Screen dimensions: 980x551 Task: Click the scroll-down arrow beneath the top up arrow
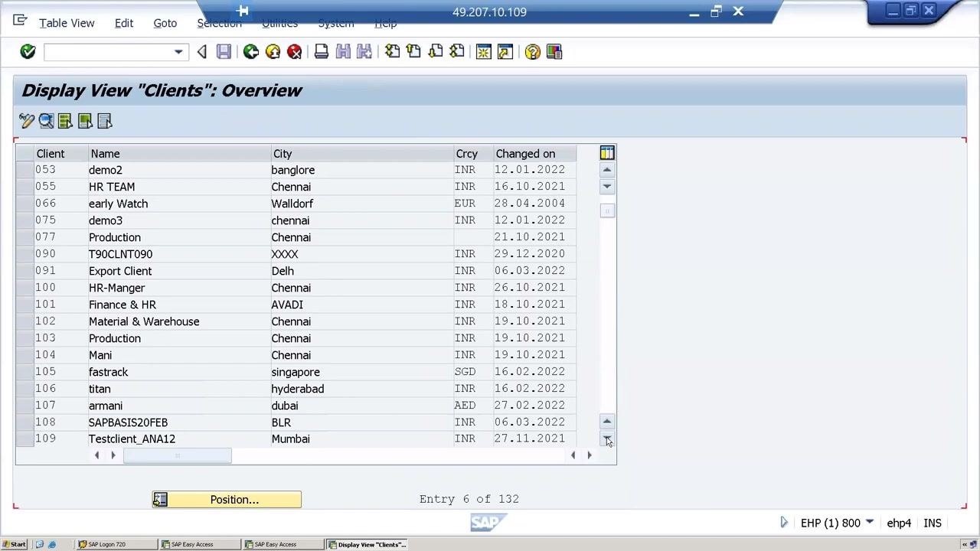click(607, 186)
